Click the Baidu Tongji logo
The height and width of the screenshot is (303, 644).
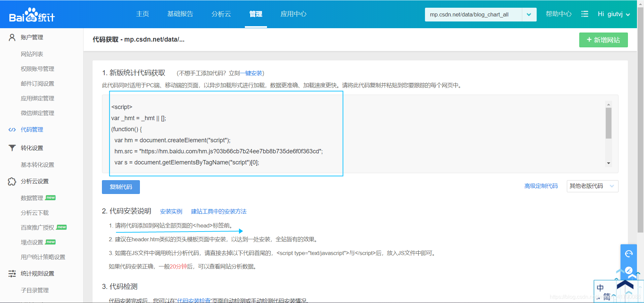click(32, 15)
